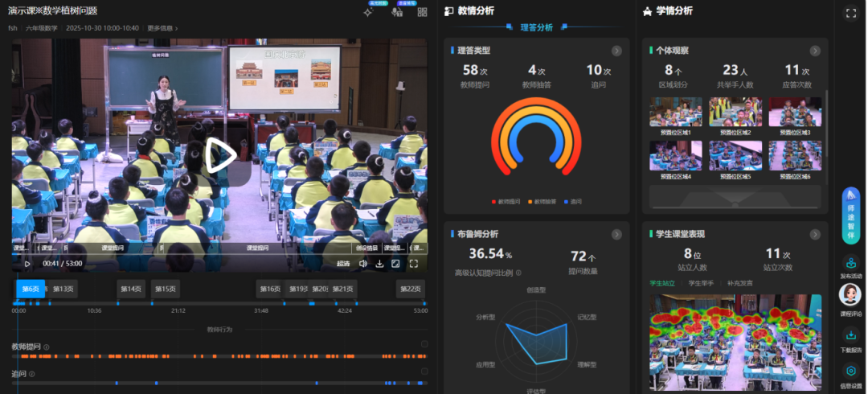Click the 发布活动 icon
This screenshot has width=868, height=394.
point(851,265)
